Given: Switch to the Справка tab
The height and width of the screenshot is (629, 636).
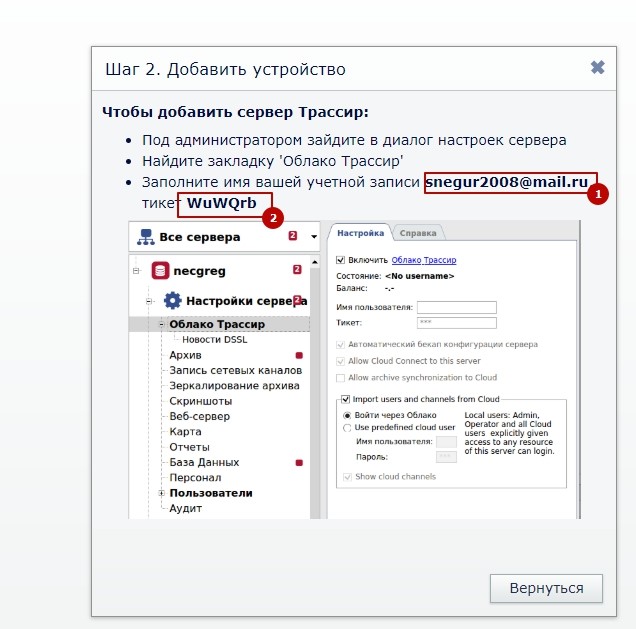Looking at the screenshot, I should (x=418, y=233).
